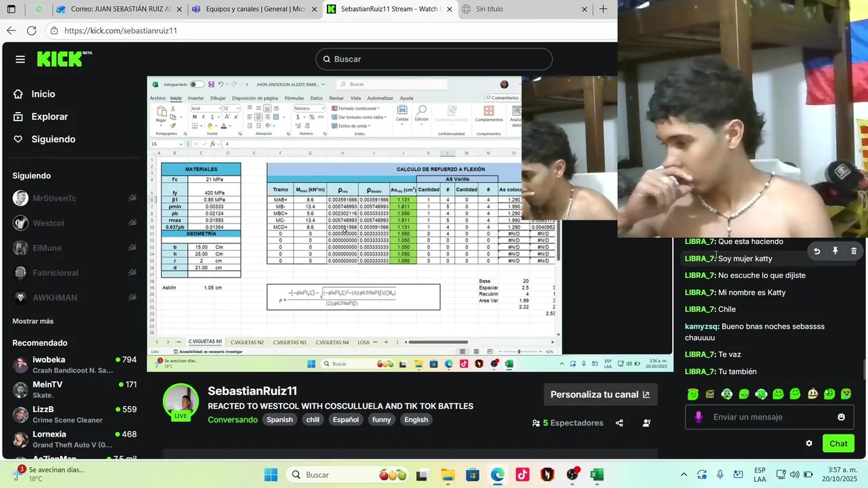Click the 5 Espectadores viewer count
This screenshot has width=868, height=488.
point(568,423)
